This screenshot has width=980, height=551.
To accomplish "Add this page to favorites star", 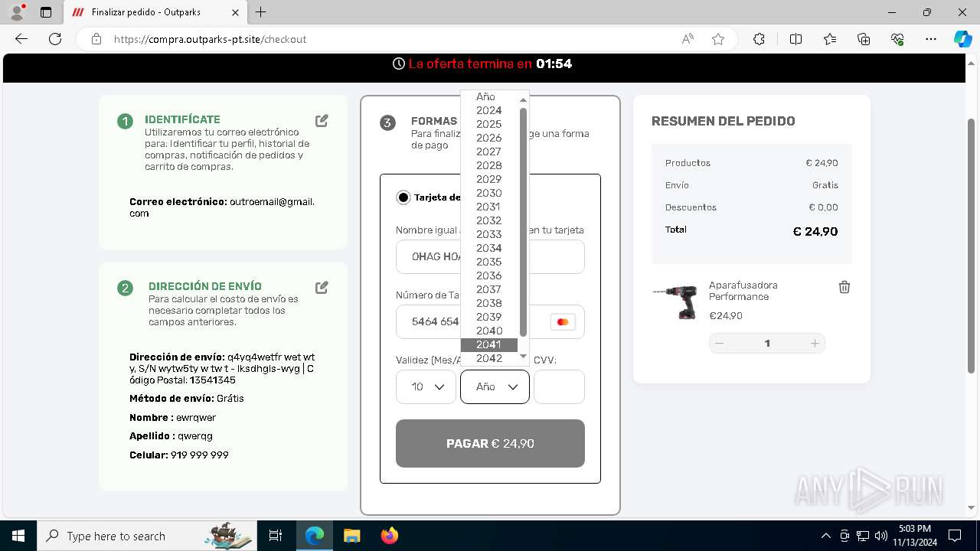I will coord(718,39).
